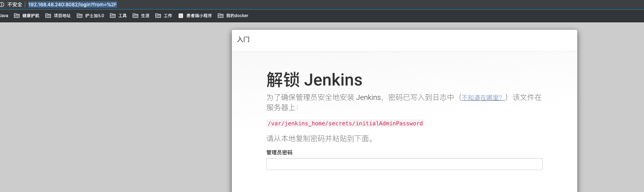Click the folder icon beside 工具

coord(113,16)
